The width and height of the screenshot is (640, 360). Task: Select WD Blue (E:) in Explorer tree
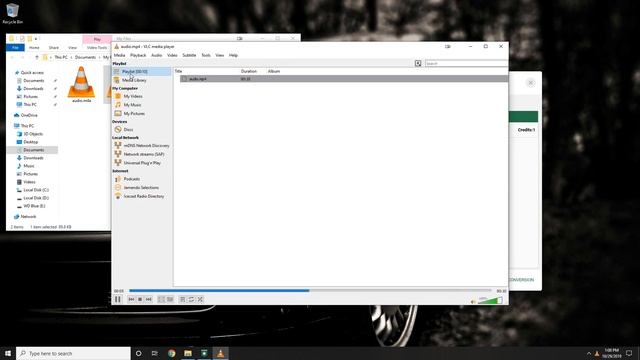pyautogui.click(x=34, y=206)
